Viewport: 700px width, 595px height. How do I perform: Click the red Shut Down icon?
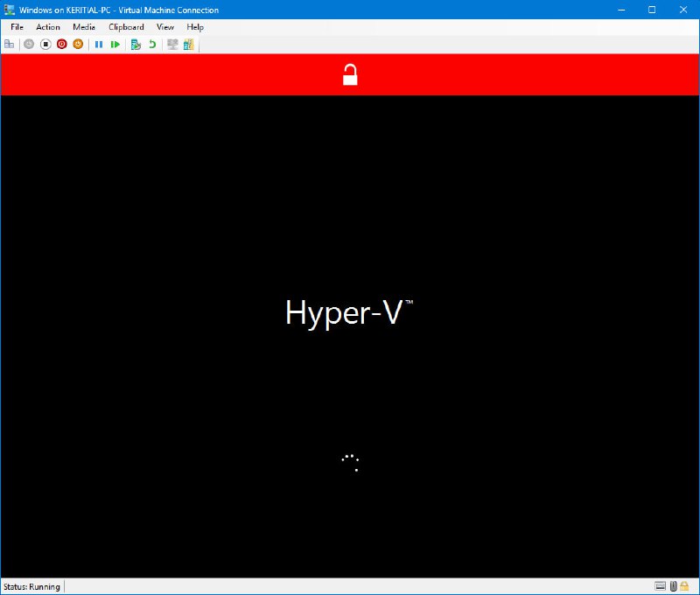coord(62,44)
